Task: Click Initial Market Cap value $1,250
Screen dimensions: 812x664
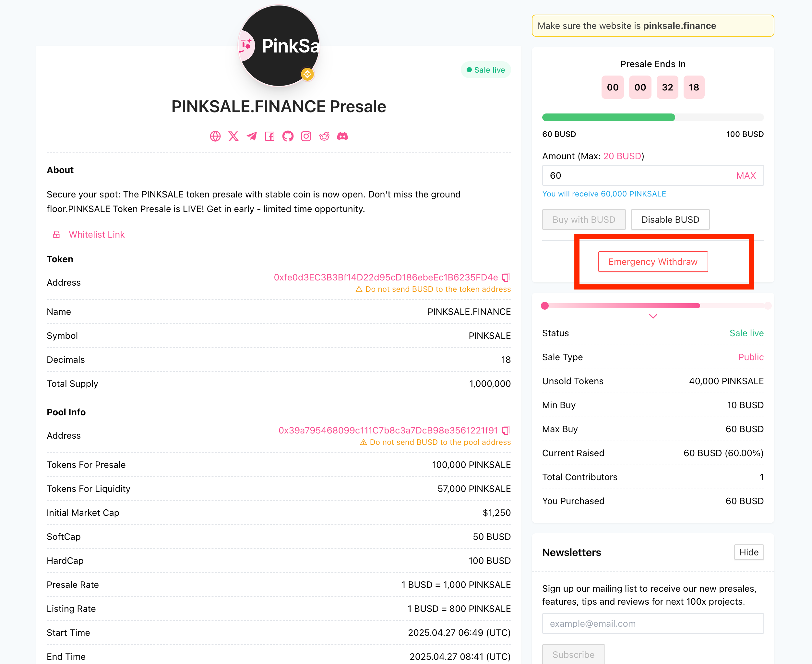Action: (496, 513)
